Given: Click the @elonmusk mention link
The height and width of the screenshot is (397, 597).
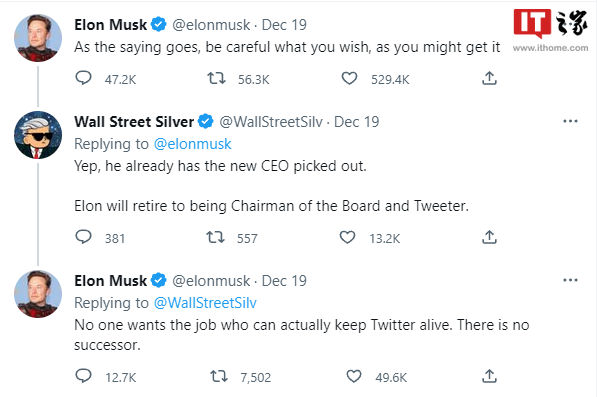Looking at the screenshot, I should (x=192, y=144).
